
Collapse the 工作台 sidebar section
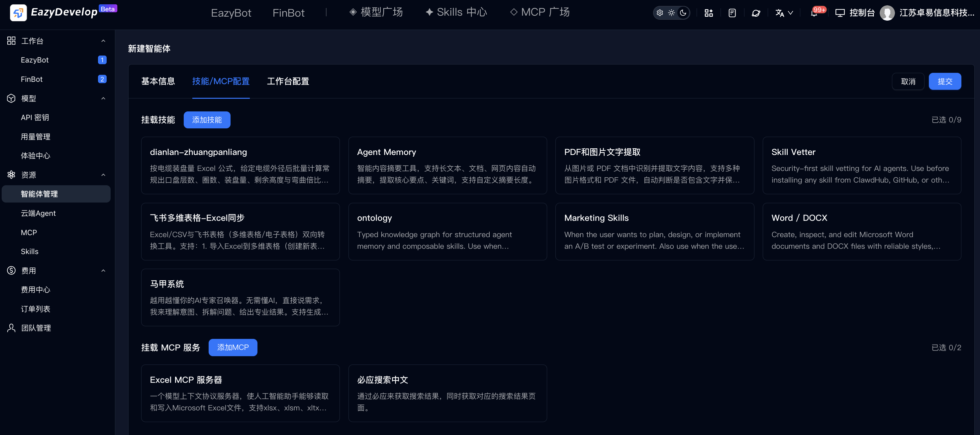[103, 41]
